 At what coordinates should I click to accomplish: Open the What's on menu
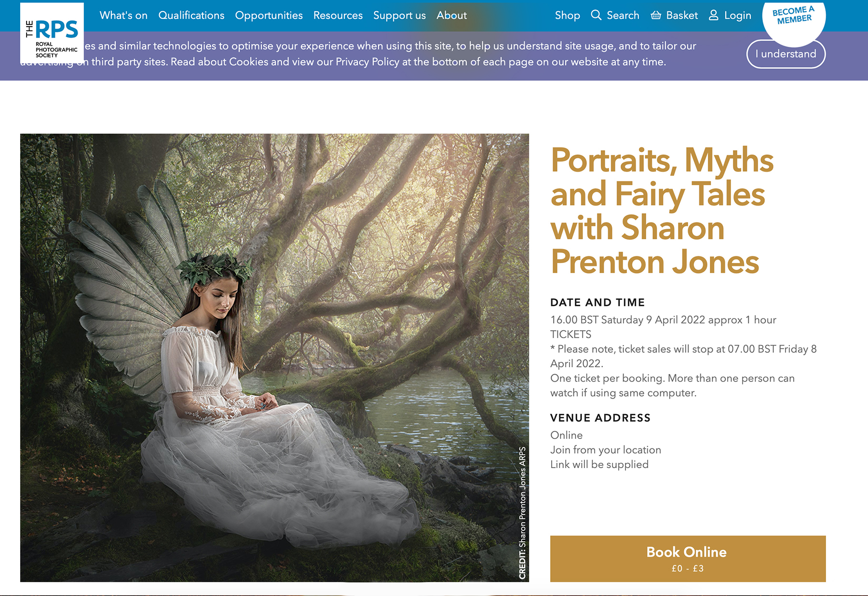(123, 15)
